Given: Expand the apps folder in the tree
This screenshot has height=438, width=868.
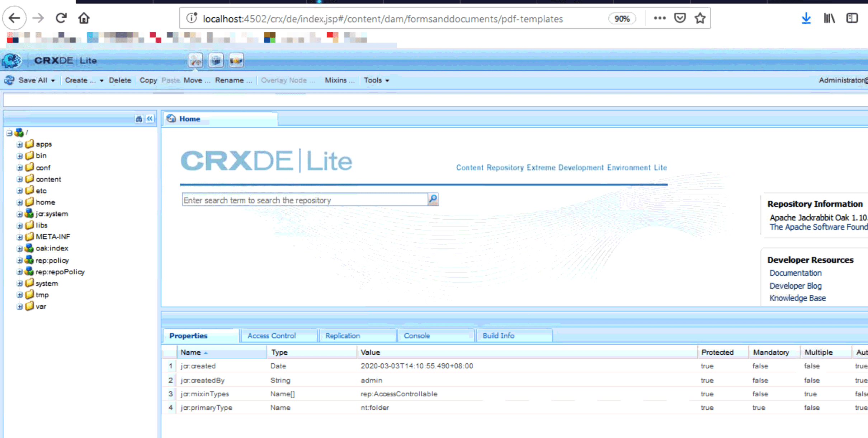Looking at the screenshot, I should click(20, 144).
